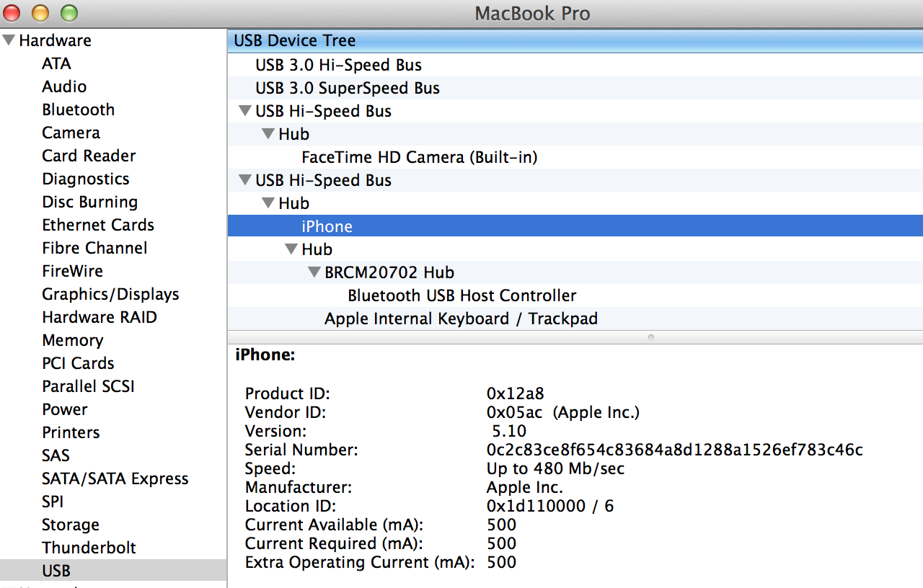Screen dimensions: 923x588
Task: Open the Card Reader category
Action: [89, 156]
